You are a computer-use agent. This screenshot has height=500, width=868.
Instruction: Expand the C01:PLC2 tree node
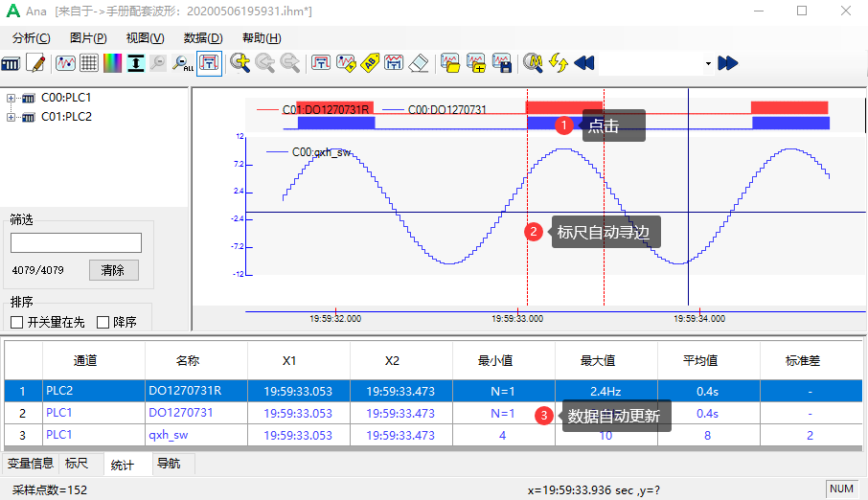click(11, 118)
